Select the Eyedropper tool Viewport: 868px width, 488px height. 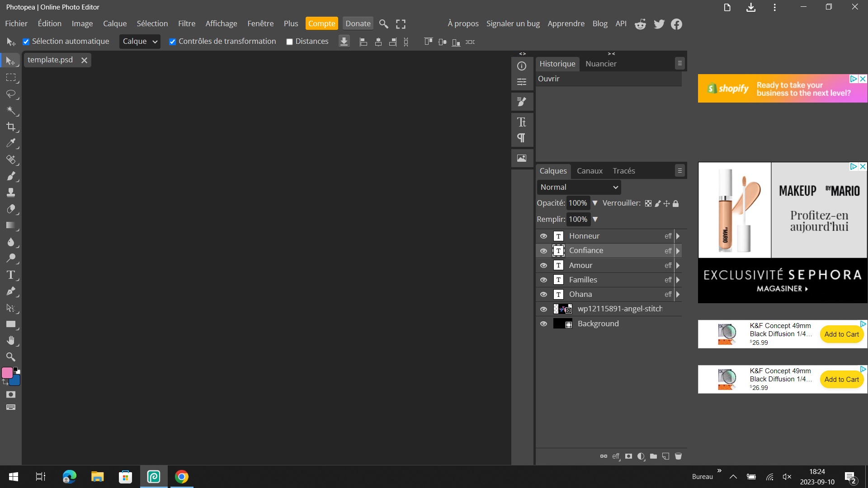pyautogui.click(x=11, y=143)
